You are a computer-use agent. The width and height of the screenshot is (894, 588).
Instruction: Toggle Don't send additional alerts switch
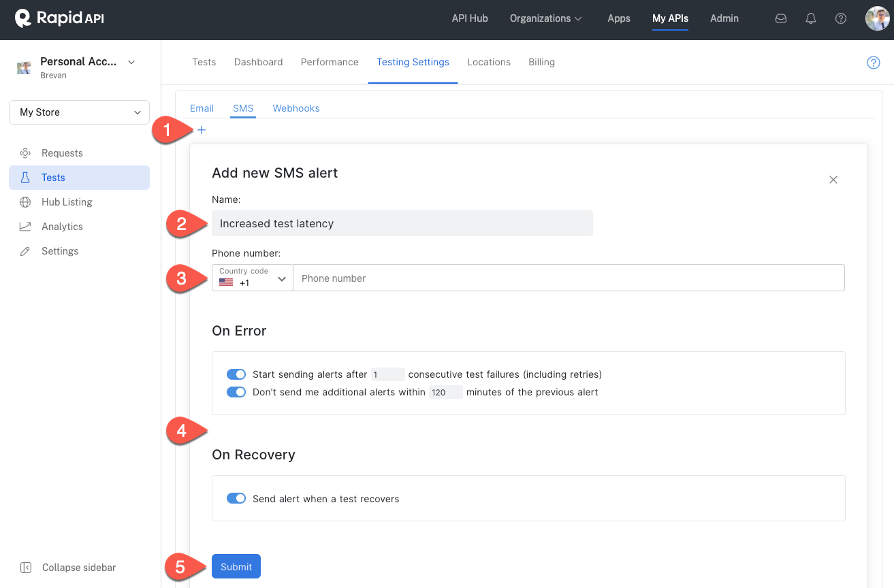point(236,392)
